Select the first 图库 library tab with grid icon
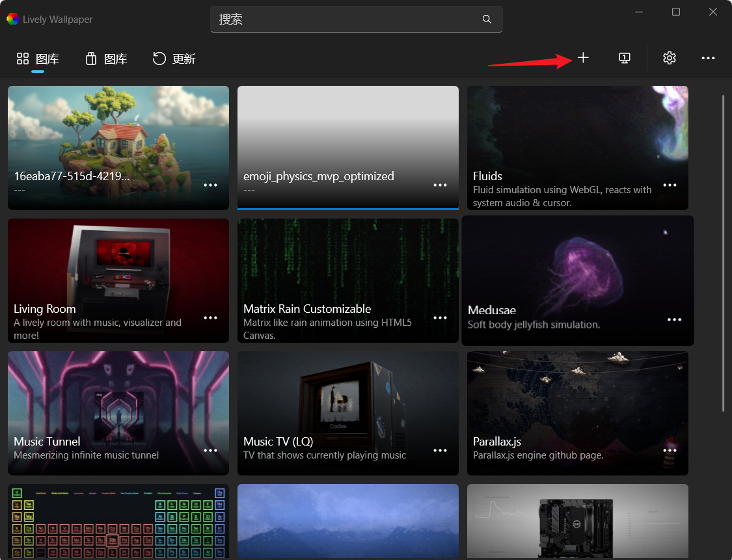Image resolution: width=732 pixels, height=560 pixels. tap(38, 59)
